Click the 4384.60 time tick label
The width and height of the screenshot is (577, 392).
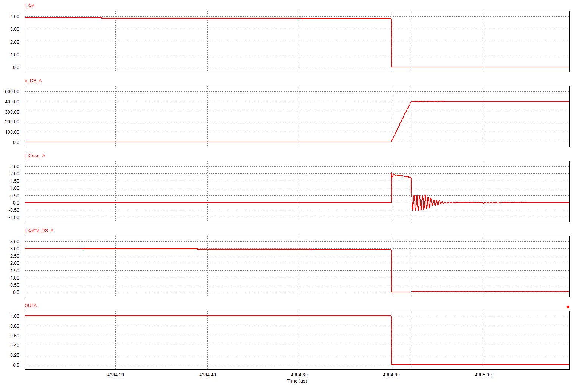pos(299,375)
